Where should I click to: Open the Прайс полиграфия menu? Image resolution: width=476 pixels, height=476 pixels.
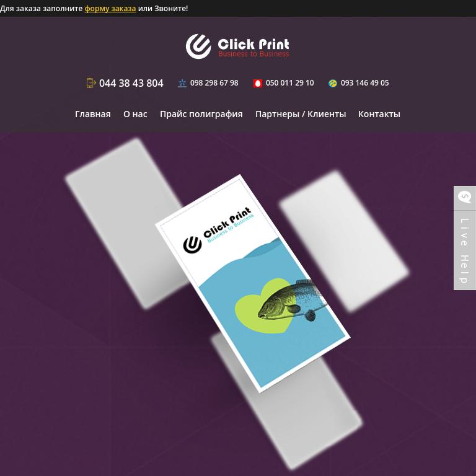pos(201,115)
